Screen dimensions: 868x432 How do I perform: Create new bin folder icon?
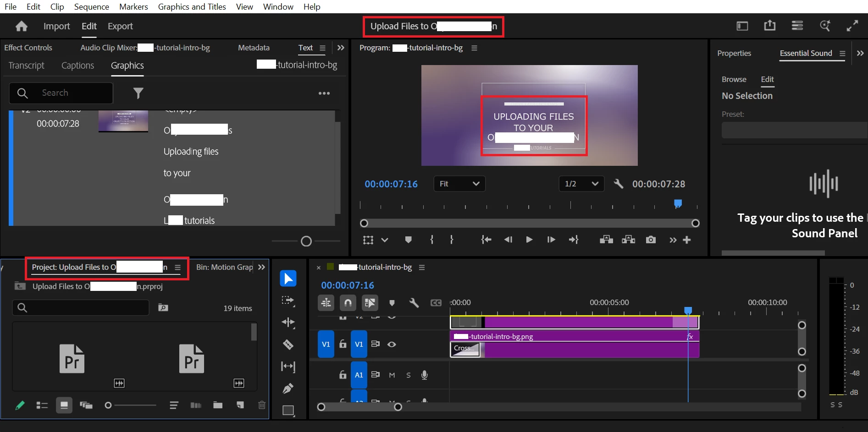pyautogui.click(x=218, y=405)
